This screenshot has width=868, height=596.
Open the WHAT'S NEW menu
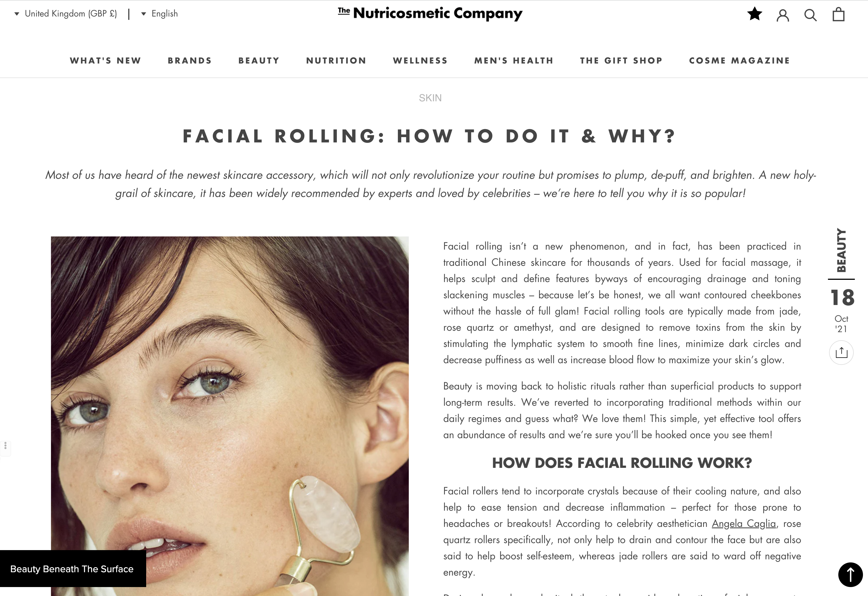click(x=105, y=60)
